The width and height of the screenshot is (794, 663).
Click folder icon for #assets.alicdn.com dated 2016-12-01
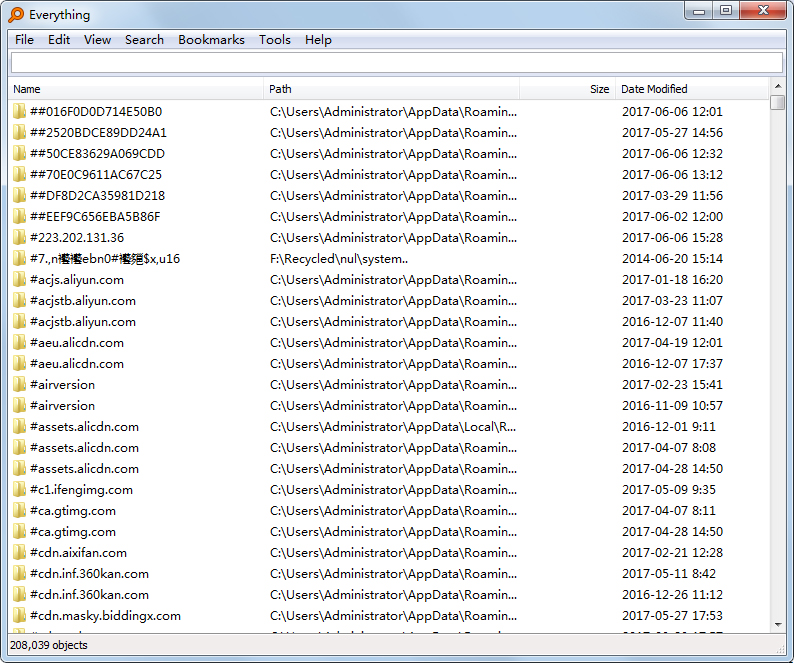[19, 427]
